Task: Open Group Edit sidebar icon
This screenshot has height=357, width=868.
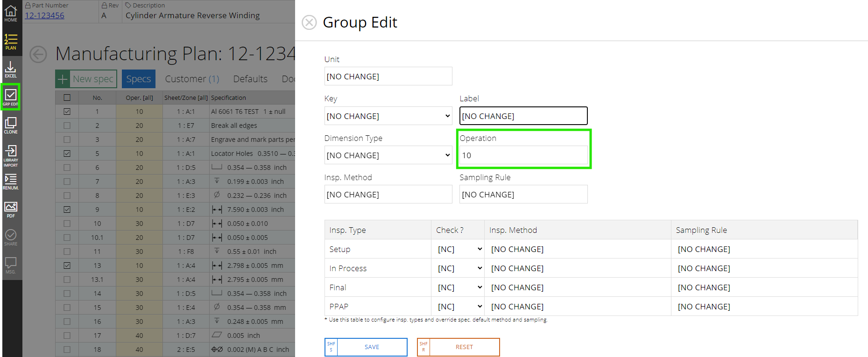Action: [11, 97]
